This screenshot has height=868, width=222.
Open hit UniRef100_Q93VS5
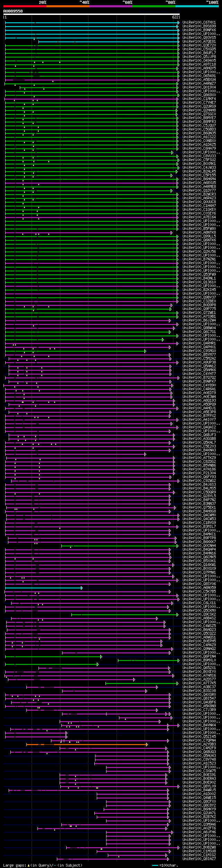tap(199, 38)
